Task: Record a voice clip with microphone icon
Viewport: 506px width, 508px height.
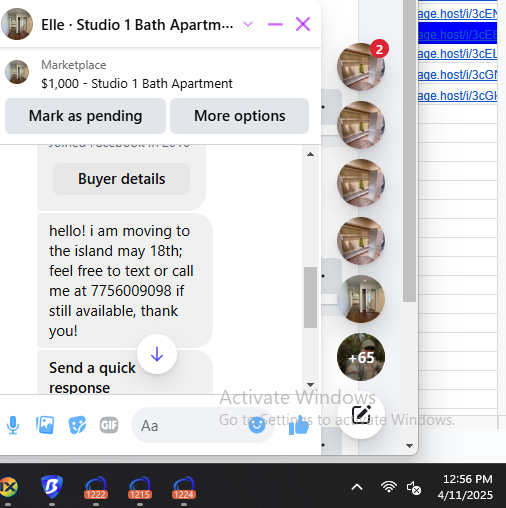Action: point(13,425)
